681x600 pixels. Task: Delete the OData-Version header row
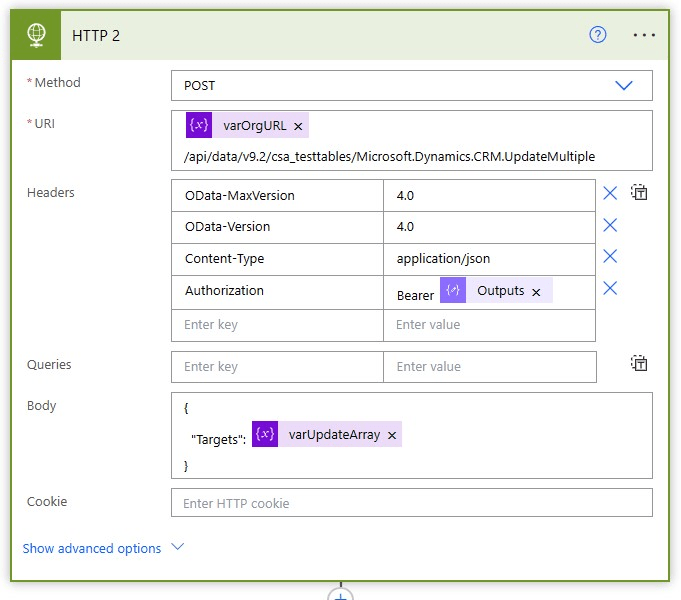tap(610, 225)
